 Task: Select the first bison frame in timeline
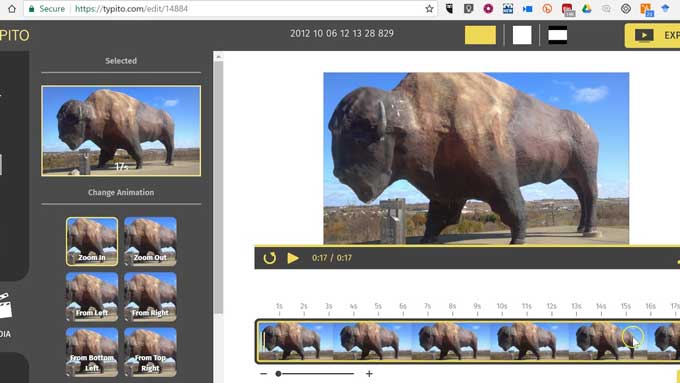[x=295, y=341]
